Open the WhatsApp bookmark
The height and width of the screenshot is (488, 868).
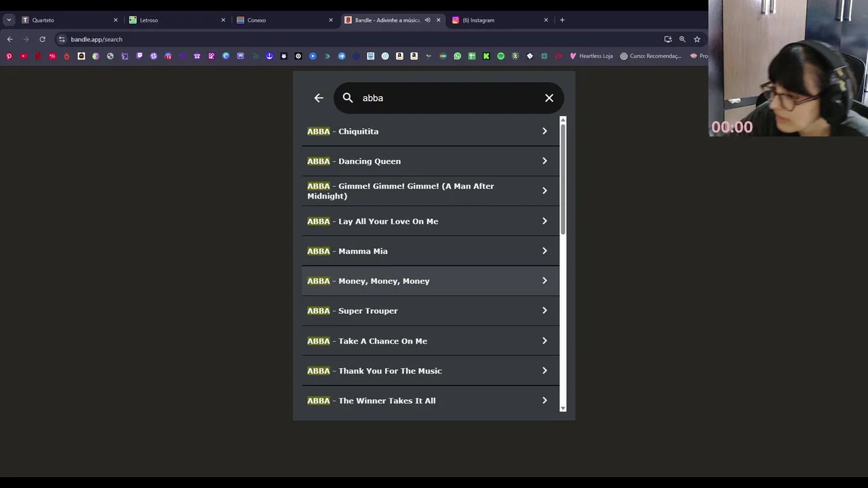[x=458, y=56]
